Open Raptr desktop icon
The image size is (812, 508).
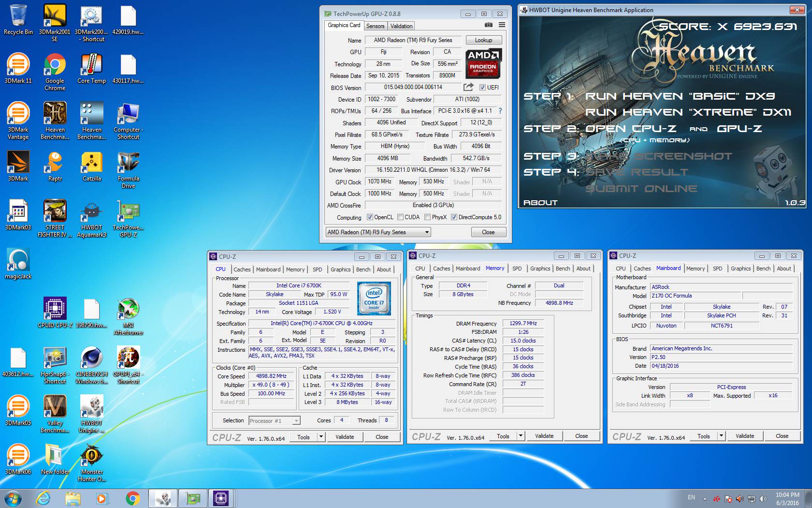click(55, 166)
